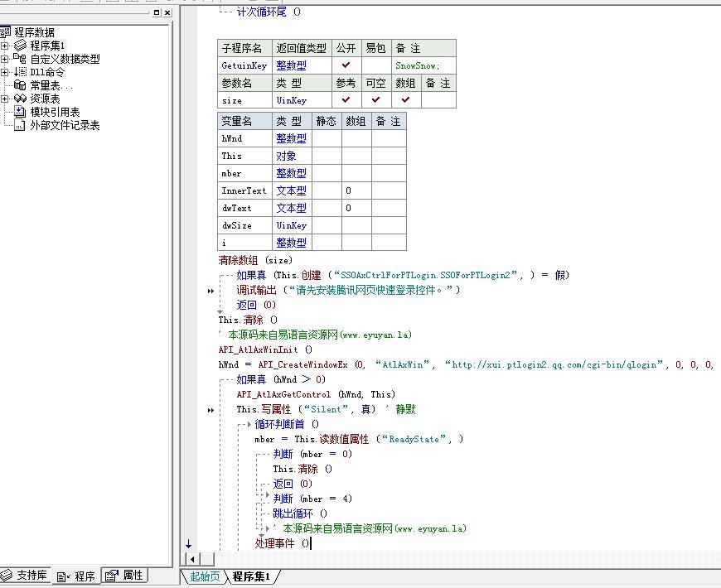Toggle 静态 cell for This variable
Screen dimensions: 721x588
327,156
